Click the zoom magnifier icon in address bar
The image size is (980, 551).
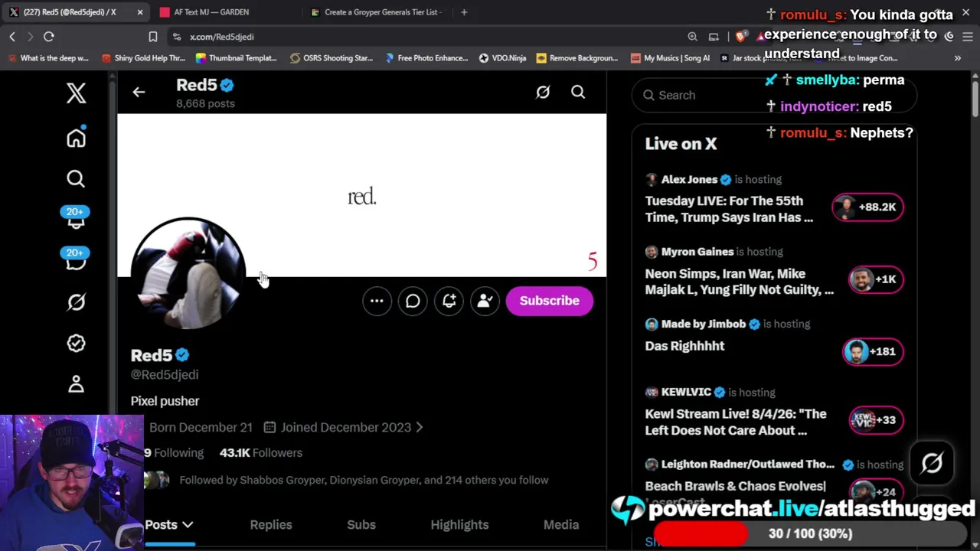pyautogui.click(x=692, y=37)
